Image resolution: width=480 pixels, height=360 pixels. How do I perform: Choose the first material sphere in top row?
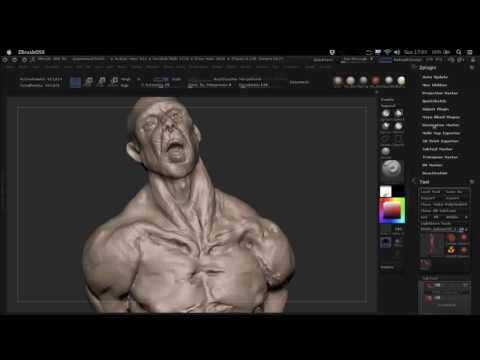338,81
